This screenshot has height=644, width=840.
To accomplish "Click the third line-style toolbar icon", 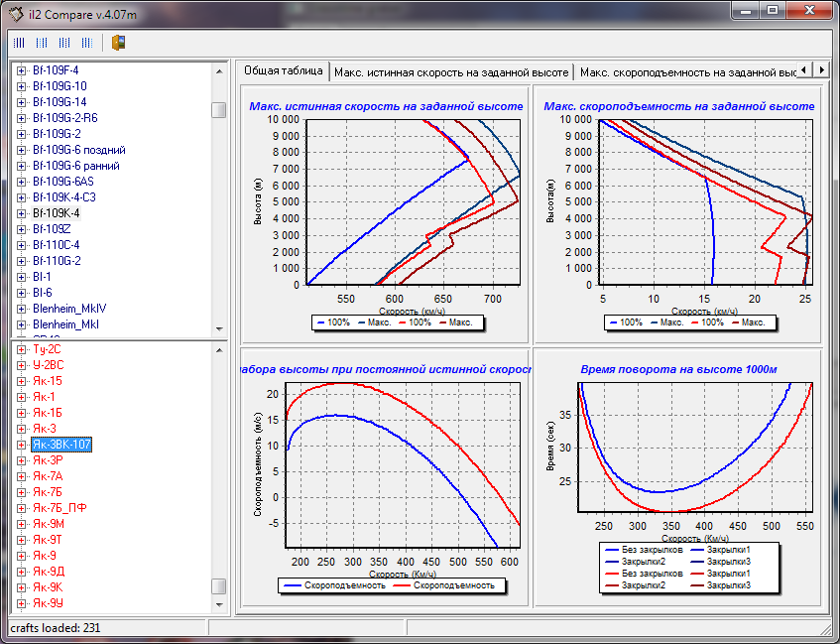I will point(64,43).
